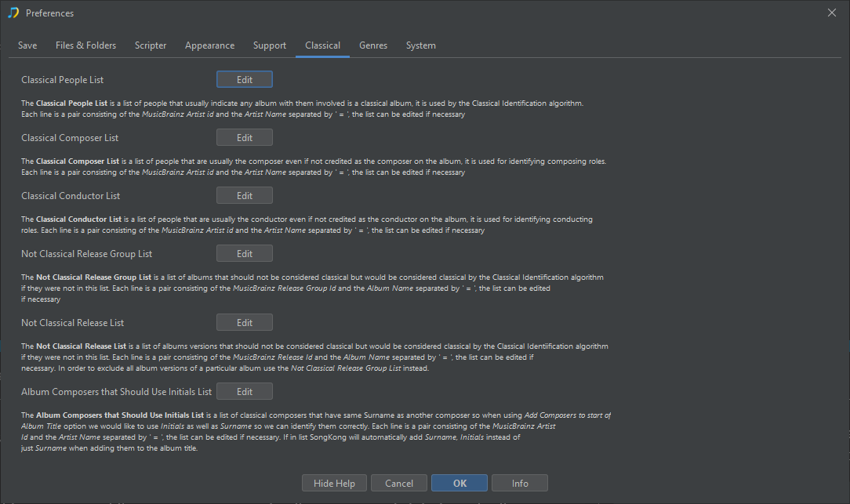Open the System tab

click(x=420, y=45)
